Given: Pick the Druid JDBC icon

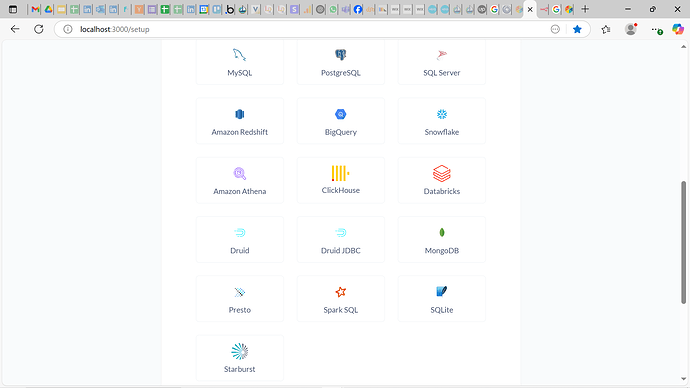Looking at the screenshot, I should [341, 233].
